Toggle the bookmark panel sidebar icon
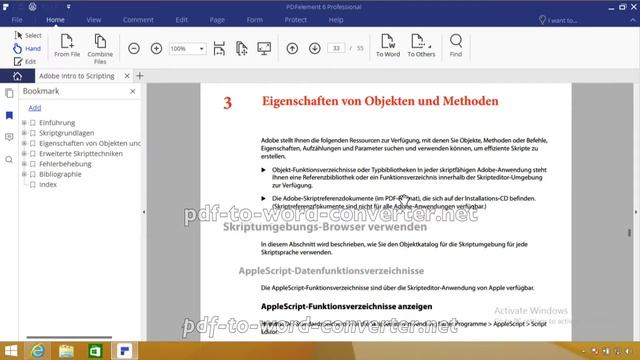The height and width of the screenshot is (360, 640). click(x=9, y=116)
